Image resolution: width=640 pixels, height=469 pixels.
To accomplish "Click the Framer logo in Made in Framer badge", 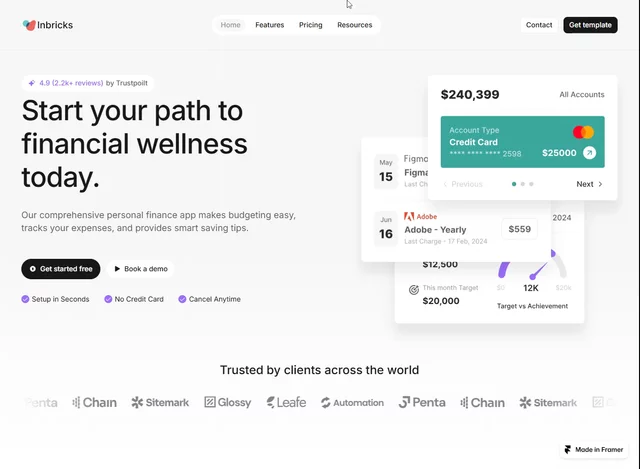I will [x=567, y=449].
